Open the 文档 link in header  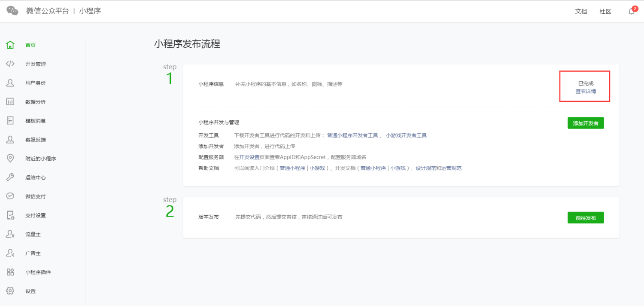[x=581, y=12]
